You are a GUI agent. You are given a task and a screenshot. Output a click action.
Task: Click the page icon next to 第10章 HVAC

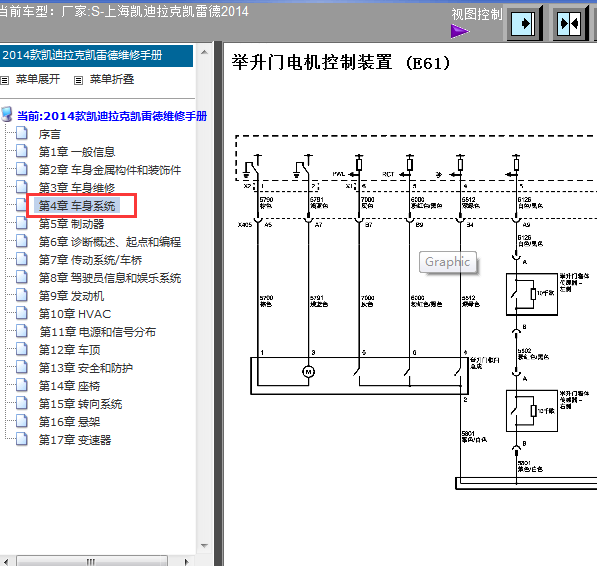click(22, 313)
